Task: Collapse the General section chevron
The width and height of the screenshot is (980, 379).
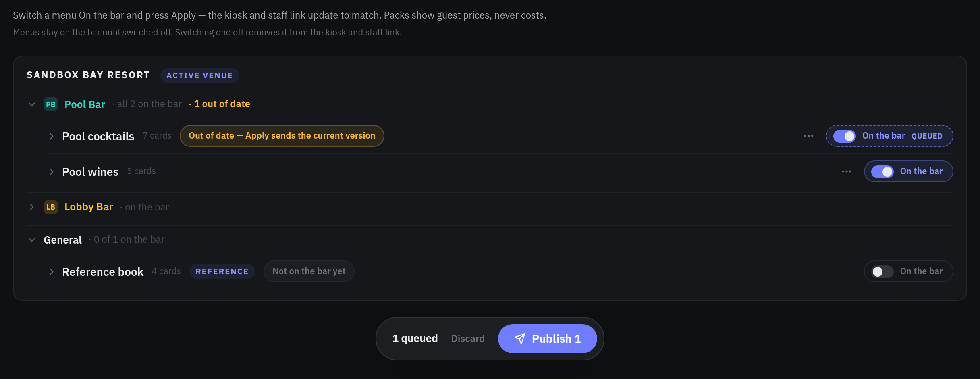Action: pos(32,240)
